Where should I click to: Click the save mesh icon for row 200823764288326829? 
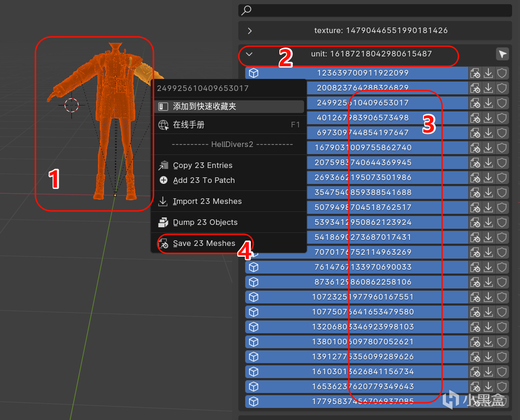475,88
